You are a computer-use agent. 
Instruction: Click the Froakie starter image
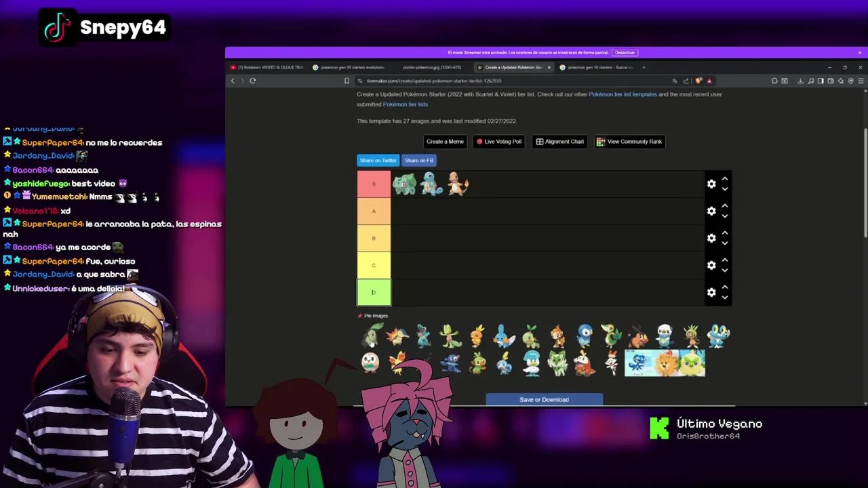pos(718,335)
